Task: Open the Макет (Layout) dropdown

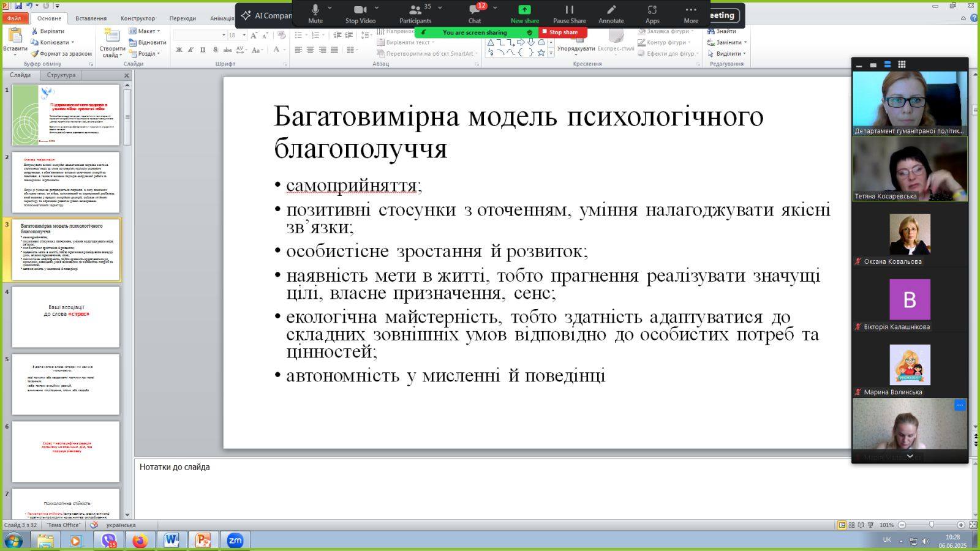Action: click(145, 31)
